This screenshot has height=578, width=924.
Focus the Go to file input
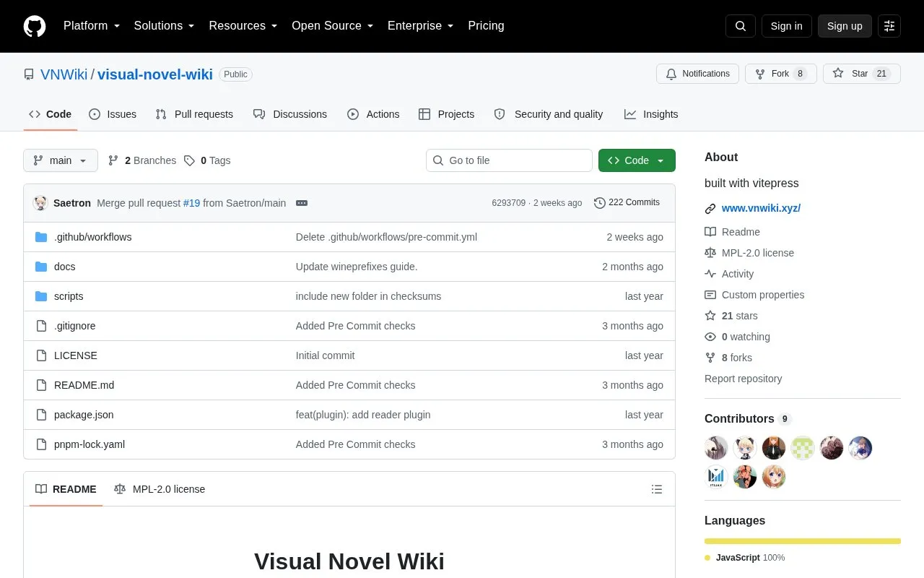[509, 160]
